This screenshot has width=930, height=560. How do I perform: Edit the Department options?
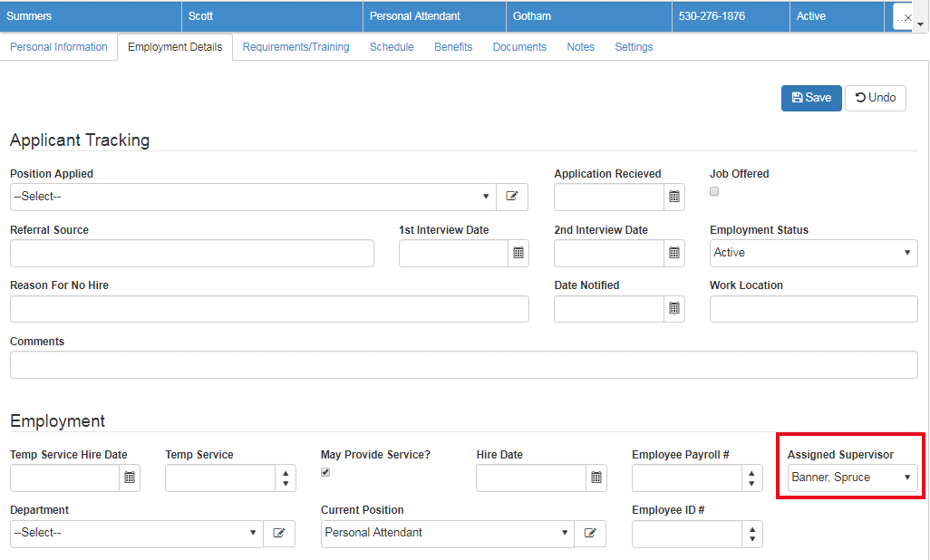(279, 534)
